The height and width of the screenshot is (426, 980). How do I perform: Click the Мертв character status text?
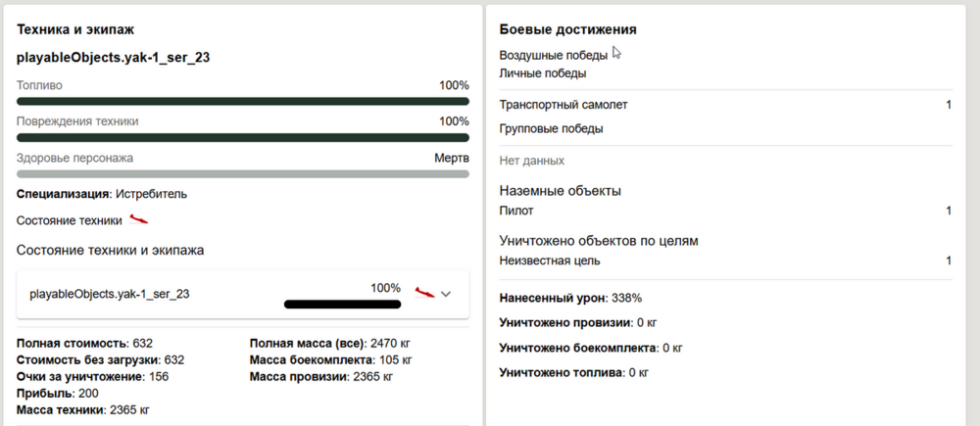452,158
